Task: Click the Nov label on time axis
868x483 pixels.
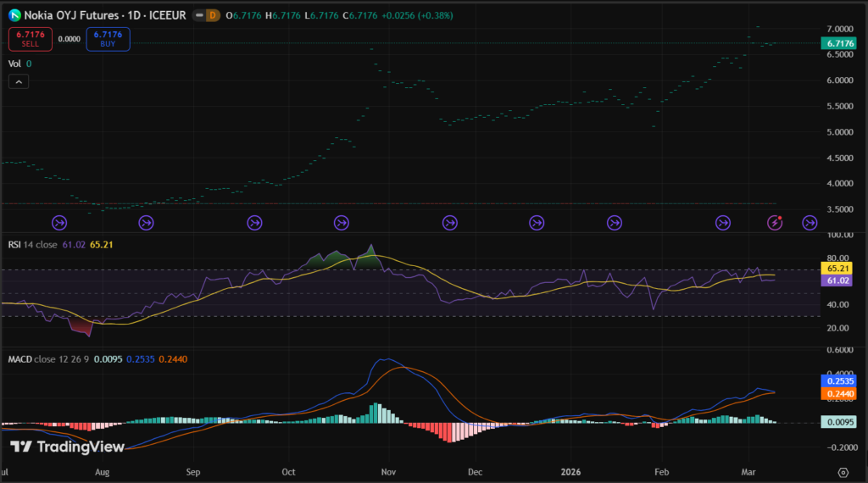Action: (389, 471)
